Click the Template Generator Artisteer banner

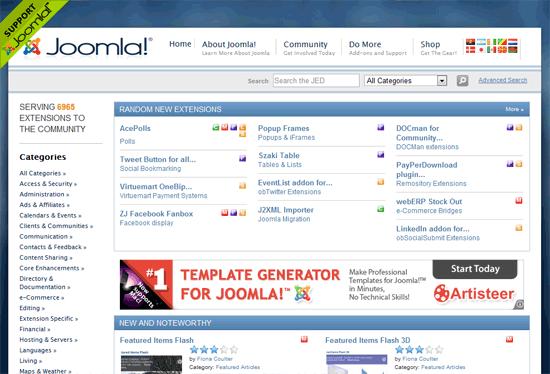[x=322, y=285]
